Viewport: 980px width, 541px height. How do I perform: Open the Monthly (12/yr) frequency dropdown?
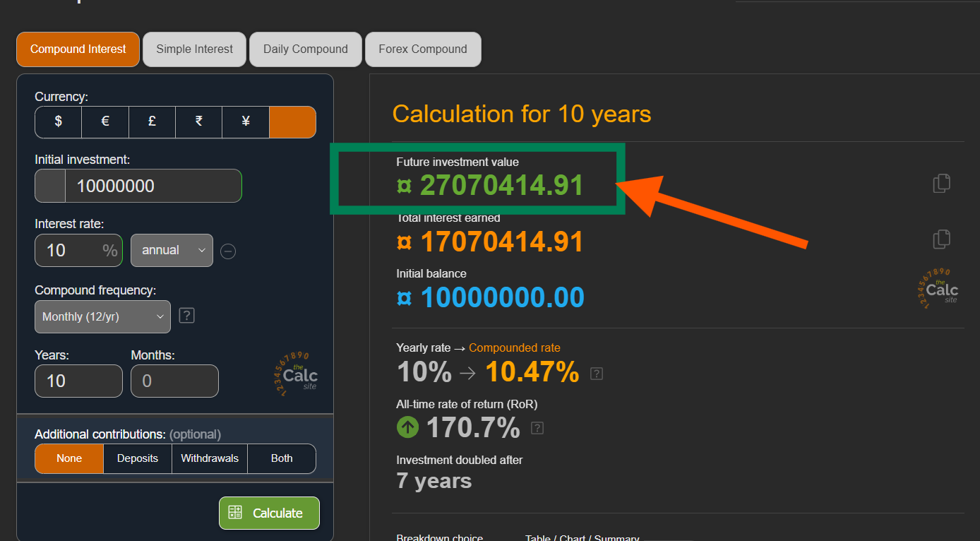(x=102, y=316)
